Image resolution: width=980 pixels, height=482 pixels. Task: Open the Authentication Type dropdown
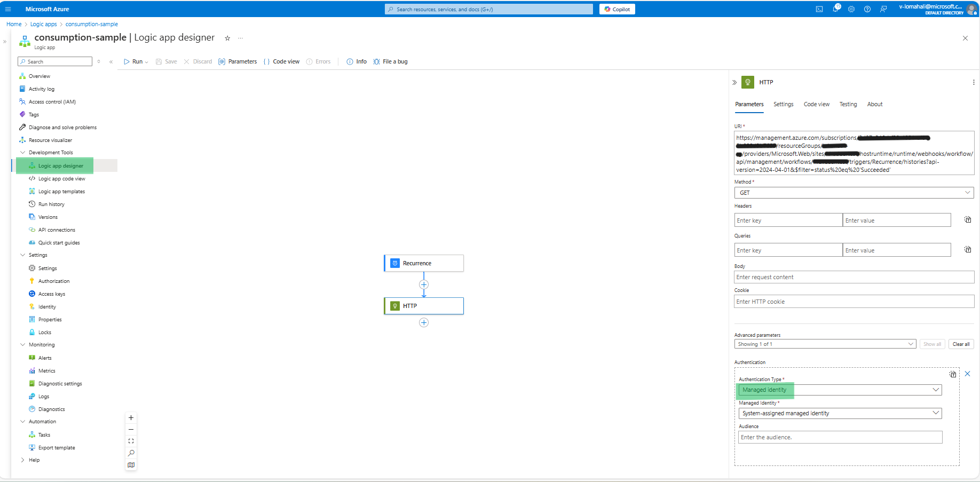point(936,390)
